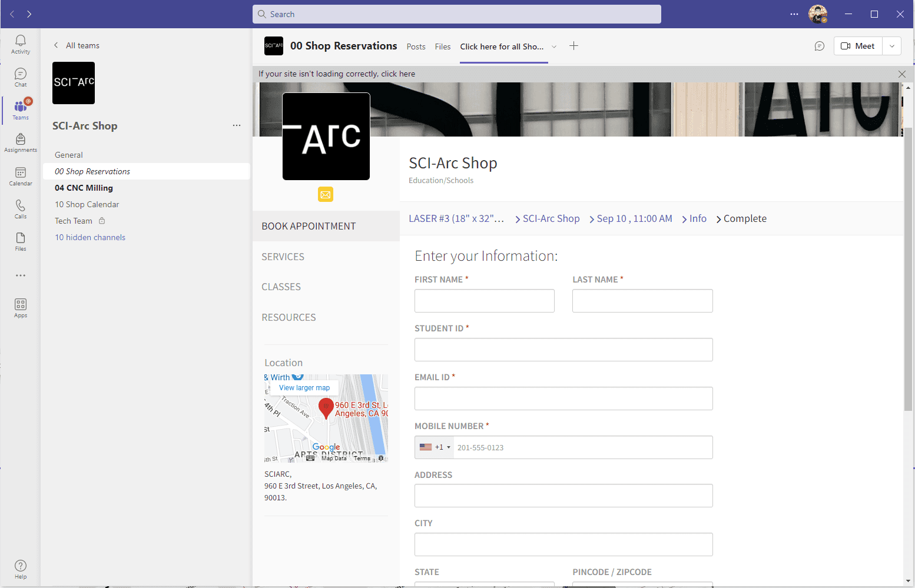Image resolution: width=915 pixels, height=588 pixels.
Task: Open the country code selector
Action: 435,447
